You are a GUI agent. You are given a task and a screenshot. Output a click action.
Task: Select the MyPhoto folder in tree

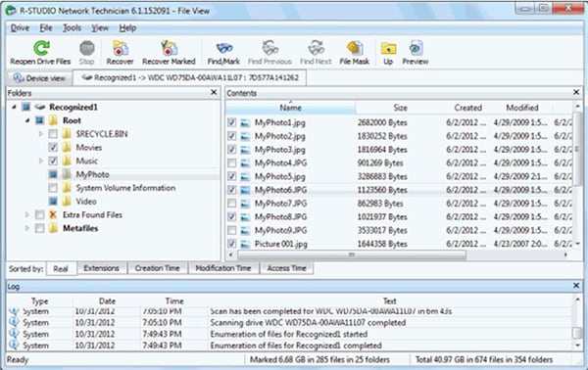[93, 174]
